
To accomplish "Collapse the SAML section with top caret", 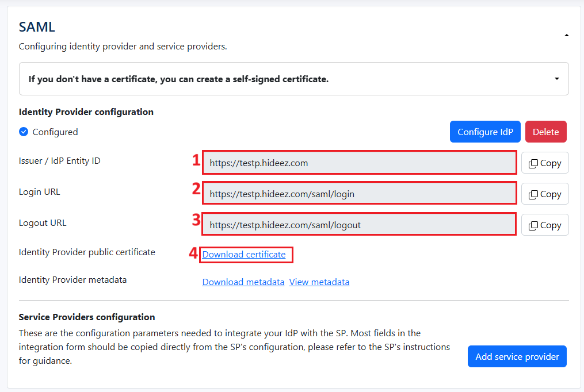I will tap(566, 36).
